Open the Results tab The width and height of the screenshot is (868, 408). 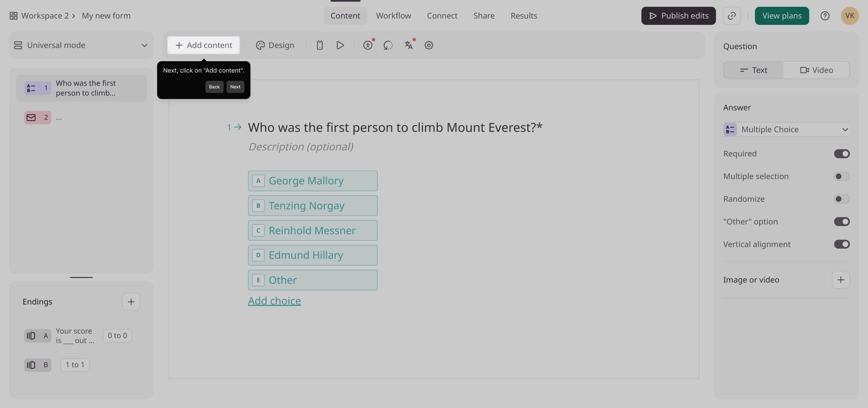click(524, 16)
